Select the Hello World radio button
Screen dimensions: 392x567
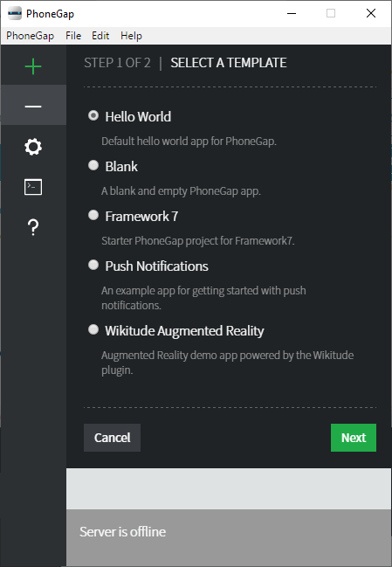(x=93, y=115)
